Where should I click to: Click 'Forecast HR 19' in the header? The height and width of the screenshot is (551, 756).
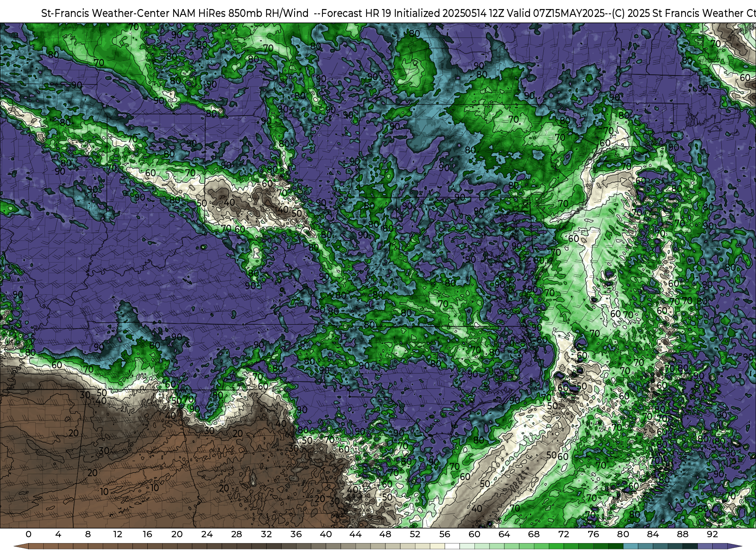[x=357, y=13]
